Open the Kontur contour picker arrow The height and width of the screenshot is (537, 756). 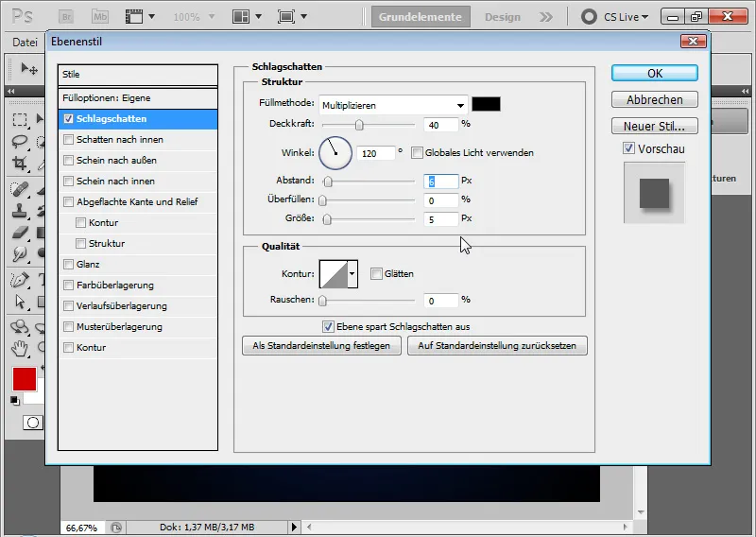click(352, 273)
